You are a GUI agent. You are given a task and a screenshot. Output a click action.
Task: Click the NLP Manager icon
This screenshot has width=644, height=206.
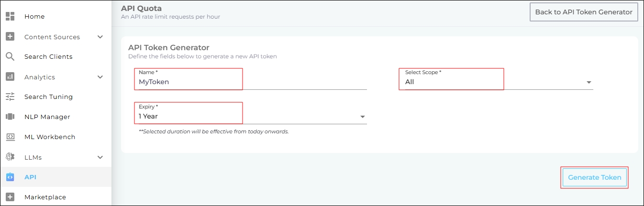coord(10,117)
